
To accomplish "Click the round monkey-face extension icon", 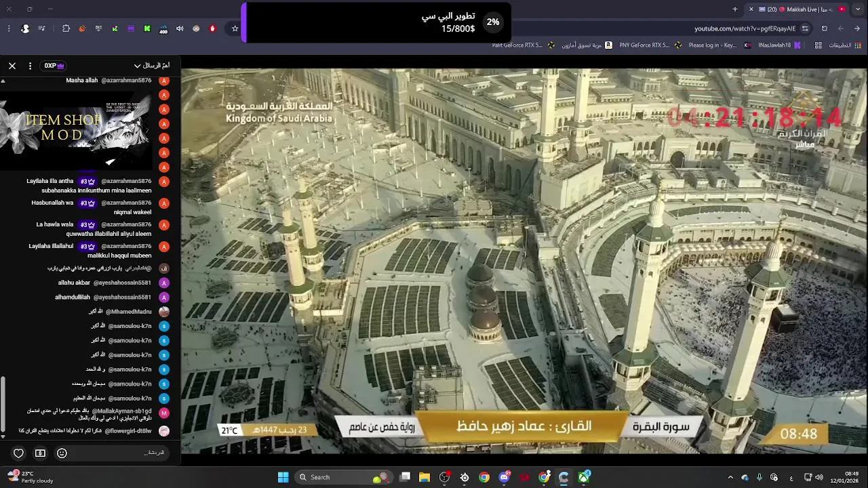I will click(x=196, y=28).
